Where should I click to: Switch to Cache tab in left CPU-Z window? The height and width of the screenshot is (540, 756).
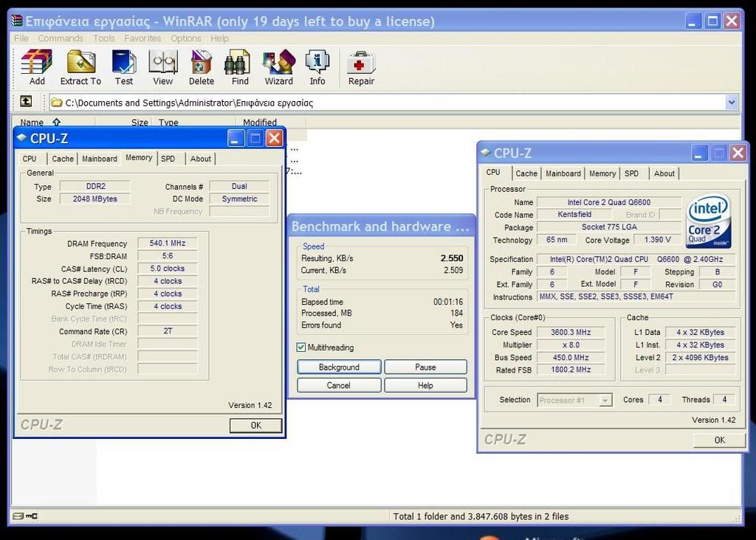[x=63, y=159]
